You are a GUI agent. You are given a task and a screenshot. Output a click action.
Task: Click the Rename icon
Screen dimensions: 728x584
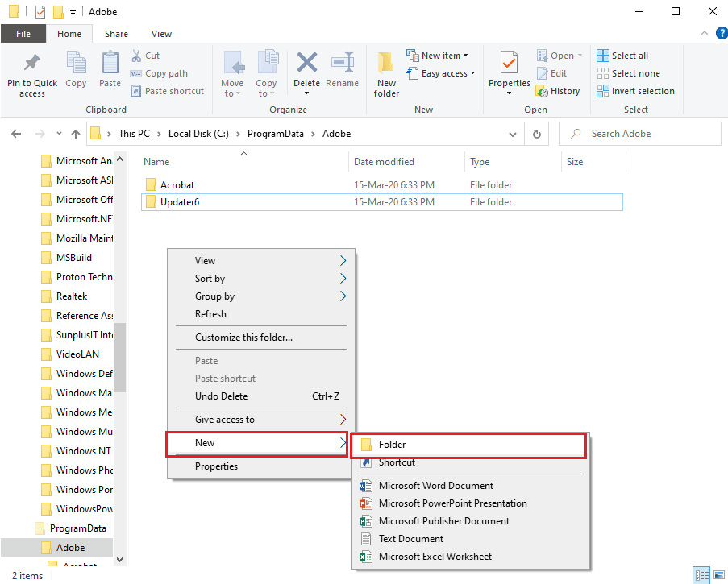343,63
